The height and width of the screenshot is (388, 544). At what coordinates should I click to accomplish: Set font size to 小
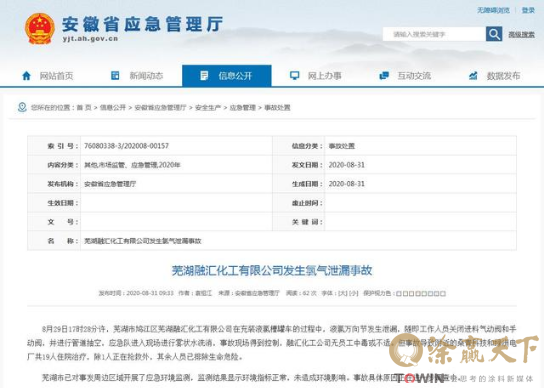(x=353, y=293)
